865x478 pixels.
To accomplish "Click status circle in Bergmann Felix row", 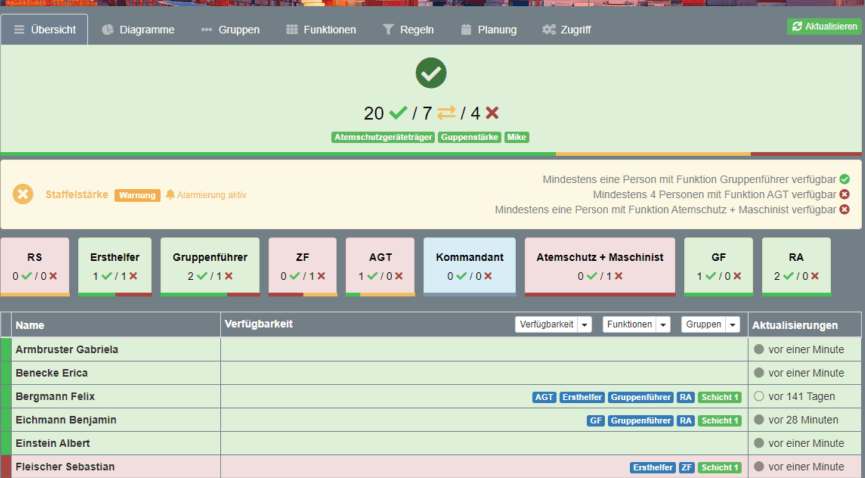I will pyautogui.click(x=759, y=396).
